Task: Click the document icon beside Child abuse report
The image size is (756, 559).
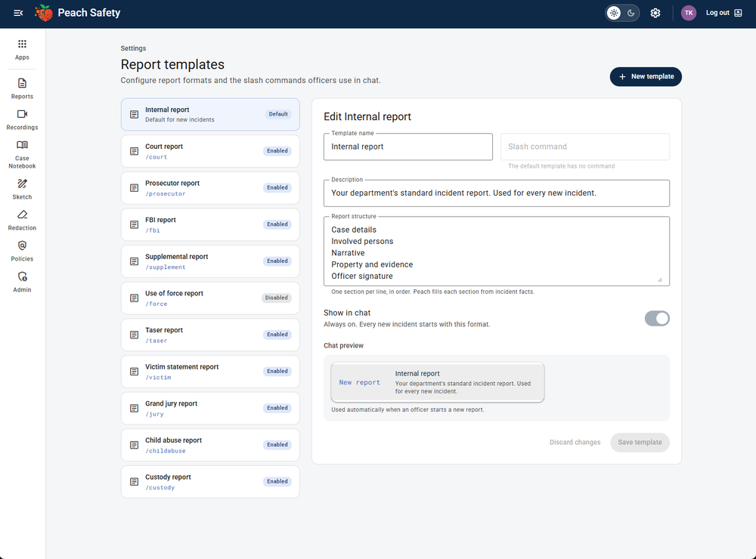Action: coord(135,445)
